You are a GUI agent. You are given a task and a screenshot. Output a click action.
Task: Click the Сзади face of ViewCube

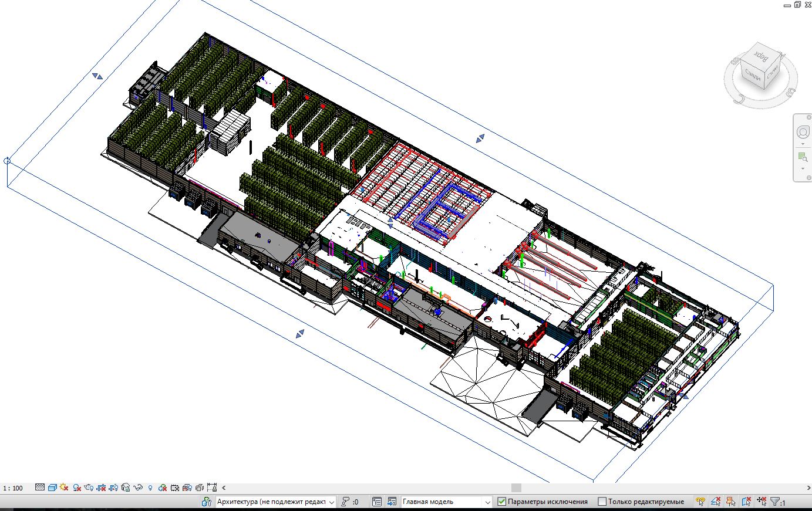[753, 75]
